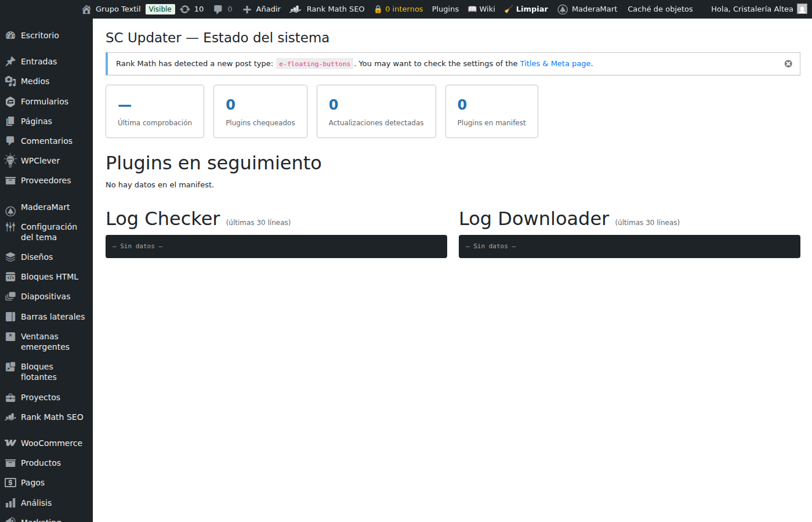The height and width of the screenshot is (522, 812).
Task: Click the WPClever lightbulb icon
Action: [10, 161]
